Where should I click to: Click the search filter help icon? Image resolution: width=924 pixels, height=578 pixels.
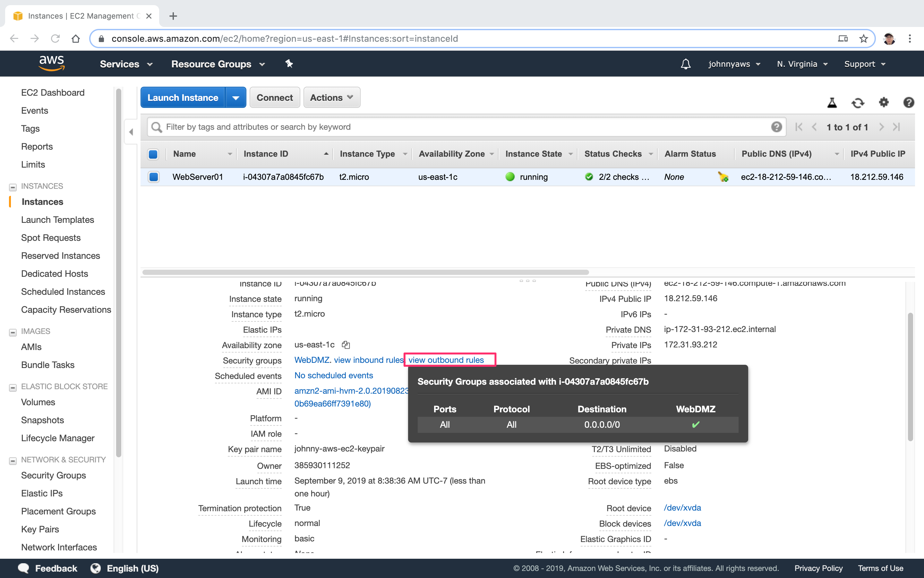776,127
